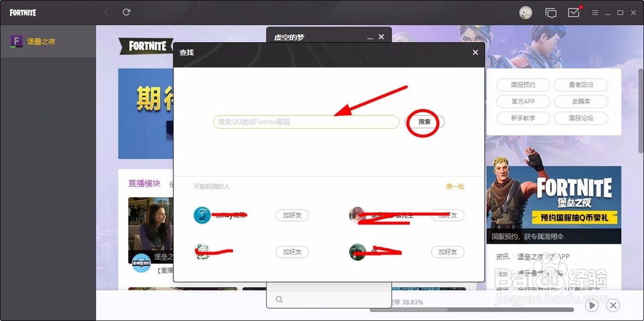Add the blue-avatar user as a friend
The height and width of the screenshot is (321, 644).
292,215
